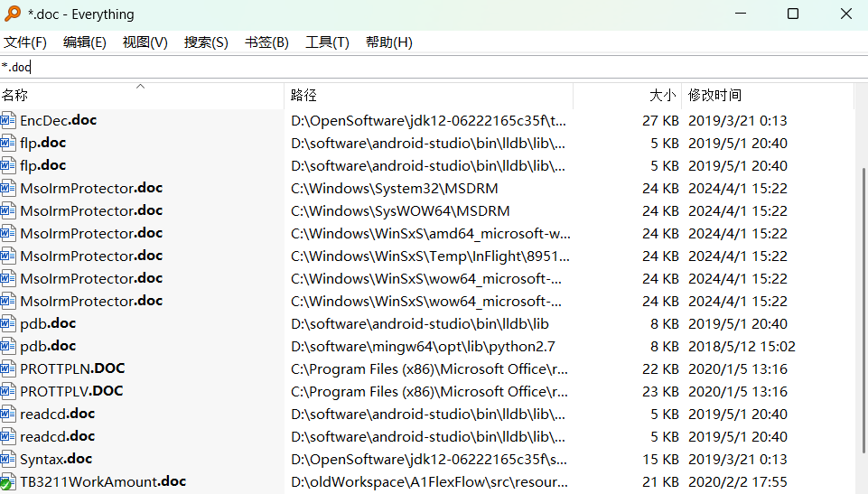Click the 15 KB size cell
Image resolution: width=868 pixels, height=494 pixels.
(660, 460)
